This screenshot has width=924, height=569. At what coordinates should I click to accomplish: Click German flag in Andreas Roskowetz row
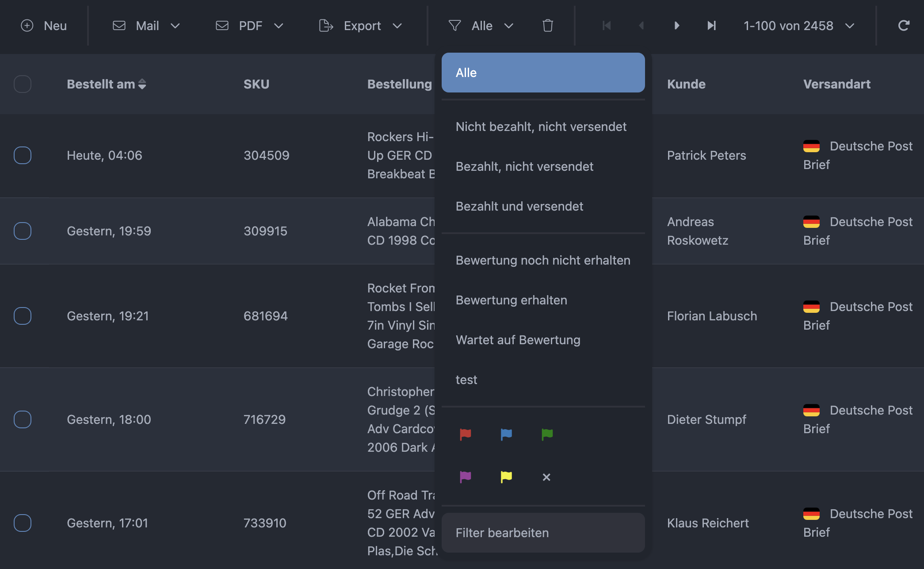coord(811,222)
